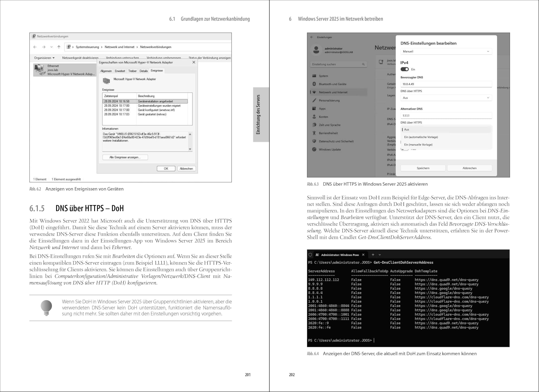Toggle the IPv4 switch off
Viewport: 539px width, 392px height.
(x=404, y=69)
